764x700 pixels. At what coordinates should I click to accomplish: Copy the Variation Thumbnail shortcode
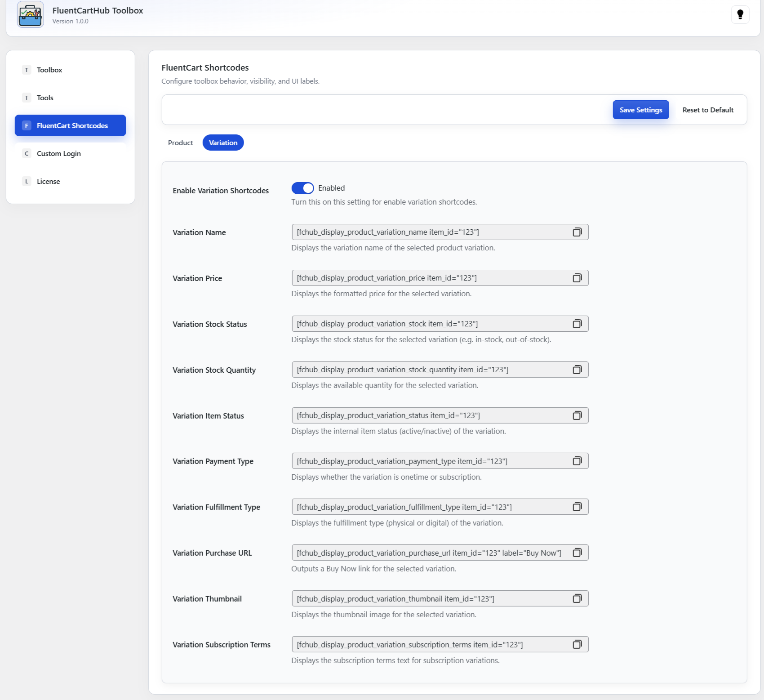click(577, 598)
